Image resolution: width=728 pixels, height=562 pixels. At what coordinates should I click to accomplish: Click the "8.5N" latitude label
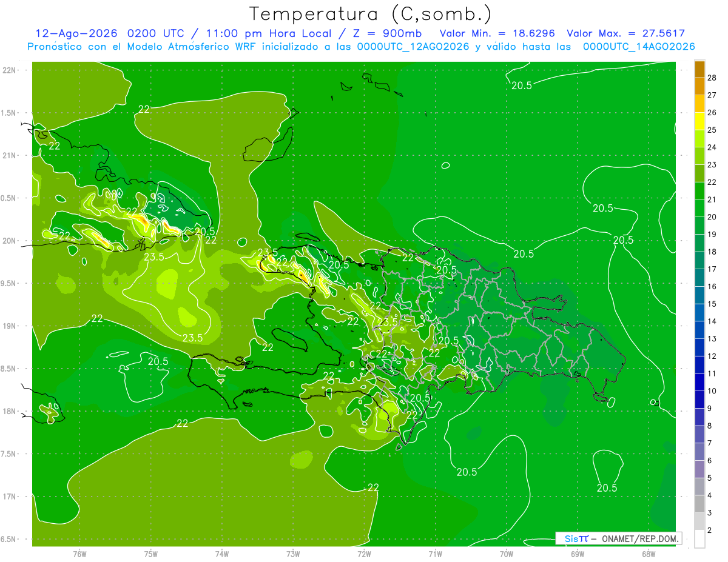click(x=9, y=369)
